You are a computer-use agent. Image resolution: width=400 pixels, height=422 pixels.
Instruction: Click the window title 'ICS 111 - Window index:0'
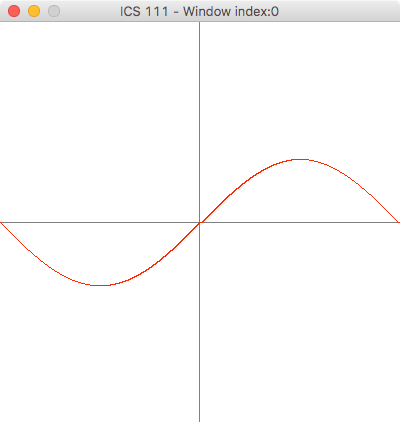click(x=199, y=11)
